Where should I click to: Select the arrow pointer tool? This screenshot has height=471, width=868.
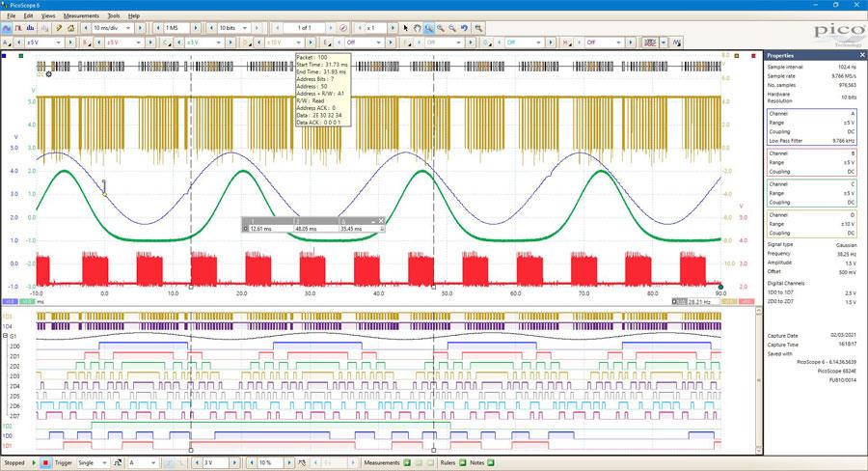[405, 28]
